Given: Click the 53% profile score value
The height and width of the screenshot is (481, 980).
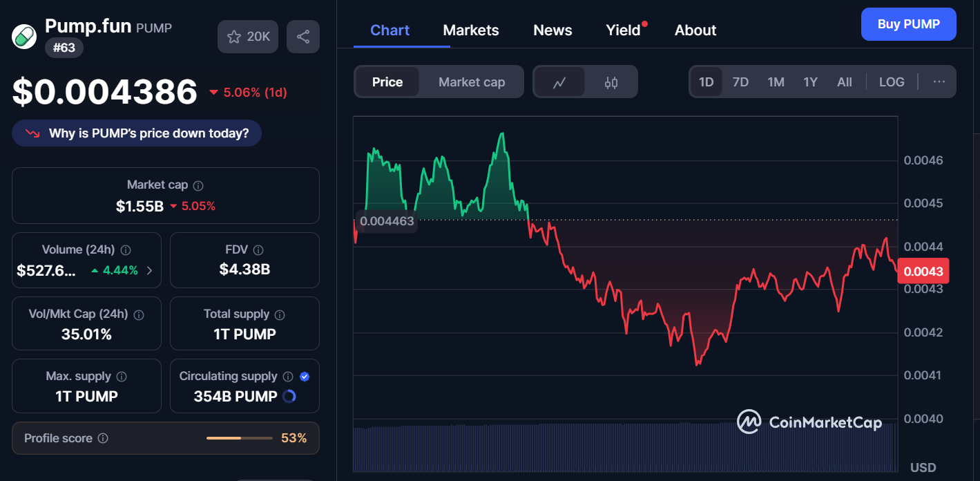Looking at the screenshot, I should point(294,438).
